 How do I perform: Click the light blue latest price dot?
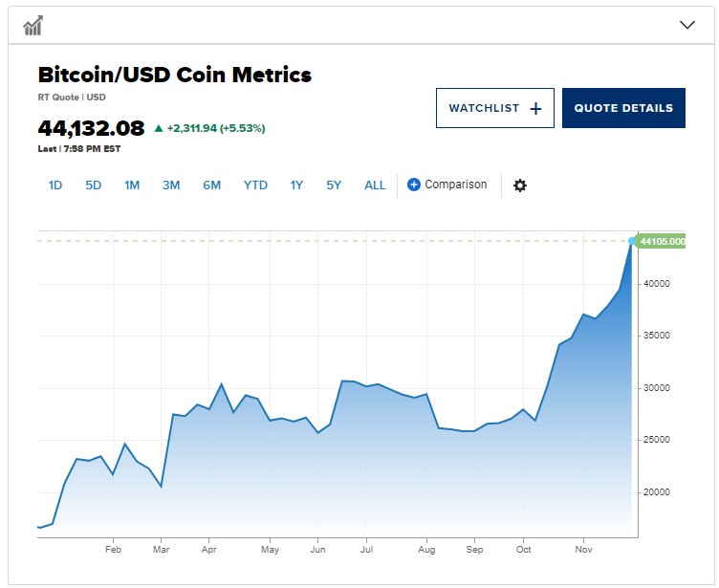pos(632,241)
